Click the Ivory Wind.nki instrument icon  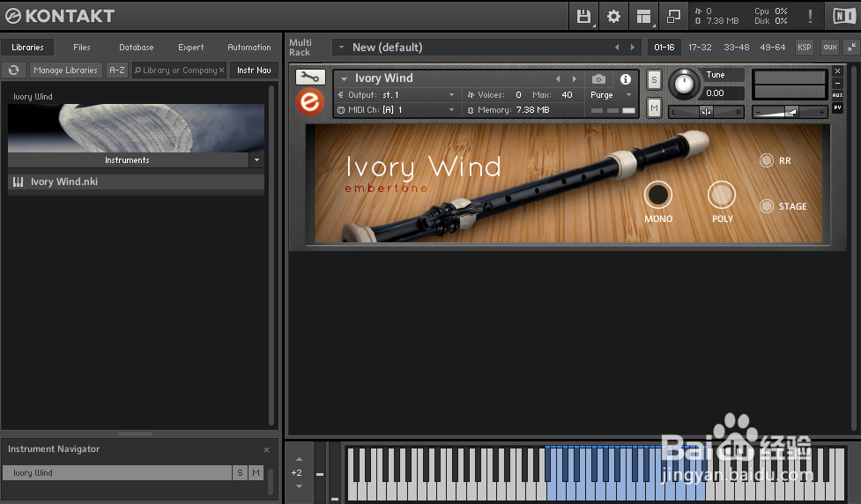pos(19,182)
